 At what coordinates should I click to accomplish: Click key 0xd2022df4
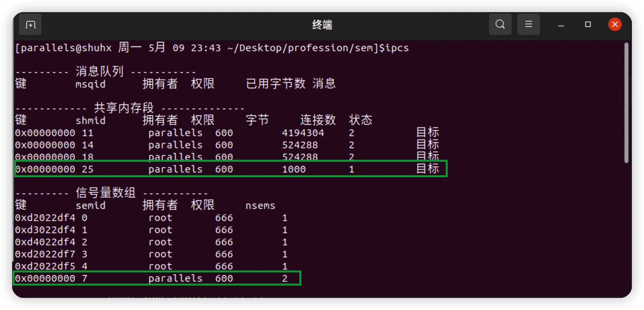45,218
